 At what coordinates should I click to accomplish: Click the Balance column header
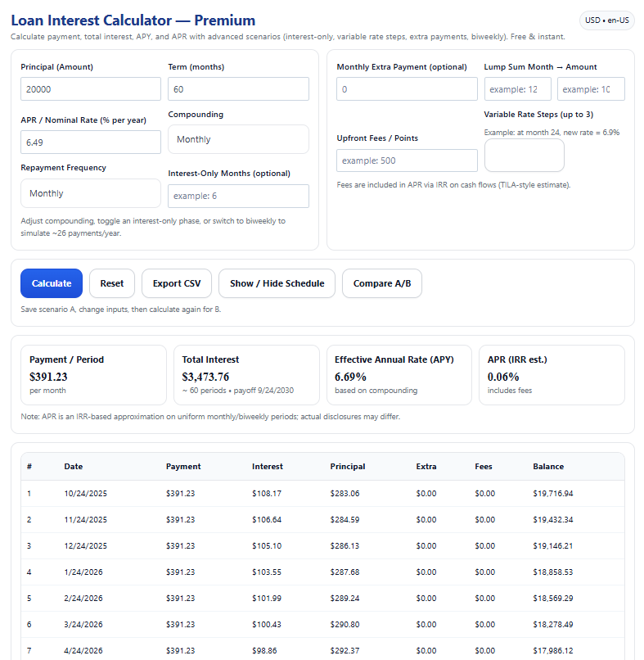[x=548, y=467]
